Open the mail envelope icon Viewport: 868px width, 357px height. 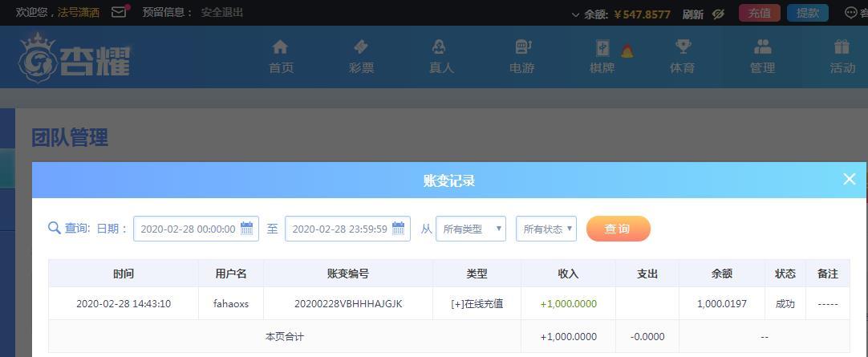pos(120,12)
